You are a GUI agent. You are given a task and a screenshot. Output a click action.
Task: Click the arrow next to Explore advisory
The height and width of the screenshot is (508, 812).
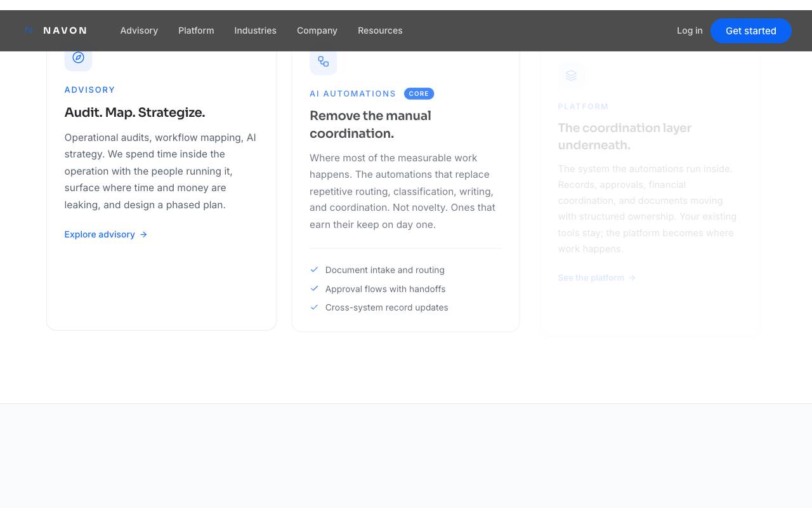143,234
